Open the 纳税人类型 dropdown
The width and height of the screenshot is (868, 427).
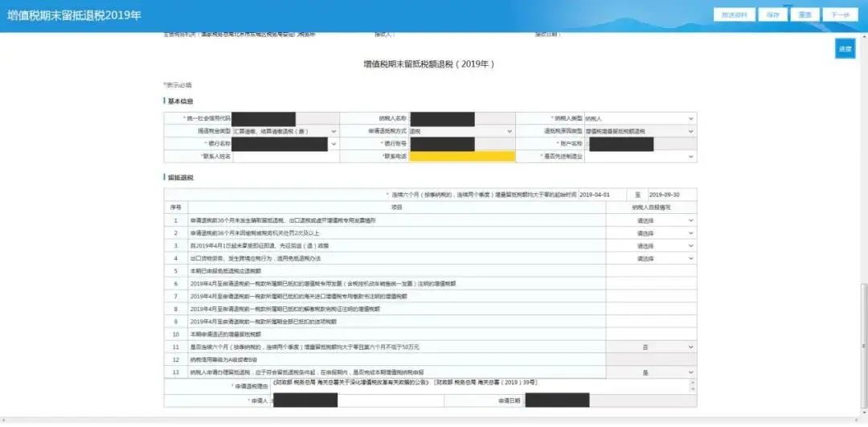point(641,118)
